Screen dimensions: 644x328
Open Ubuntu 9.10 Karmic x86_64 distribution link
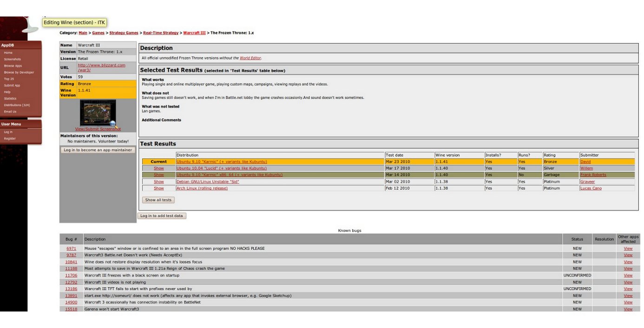(230, 175)
